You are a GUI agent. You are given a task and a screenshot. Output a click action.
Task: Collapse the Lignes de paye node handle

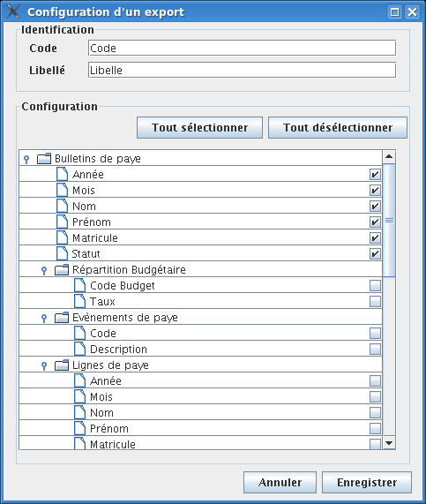44,365
